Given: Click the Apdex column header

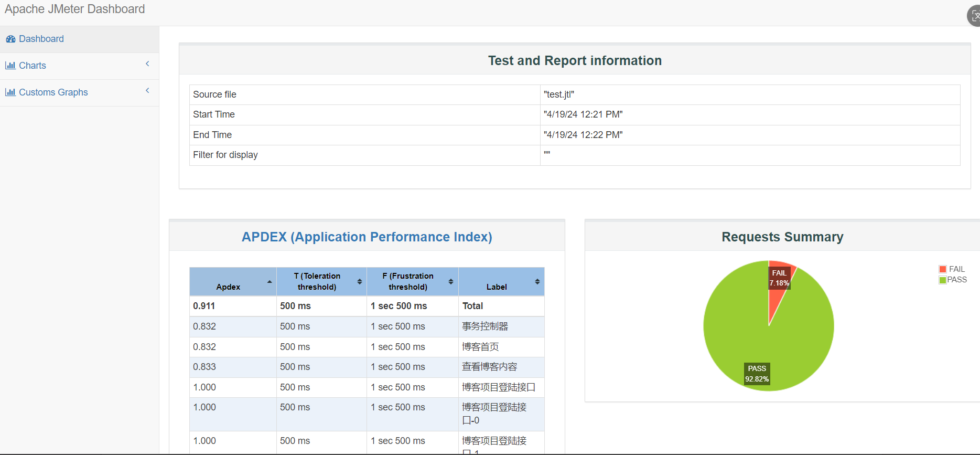Looking at the screenshot, I should 233,282.
